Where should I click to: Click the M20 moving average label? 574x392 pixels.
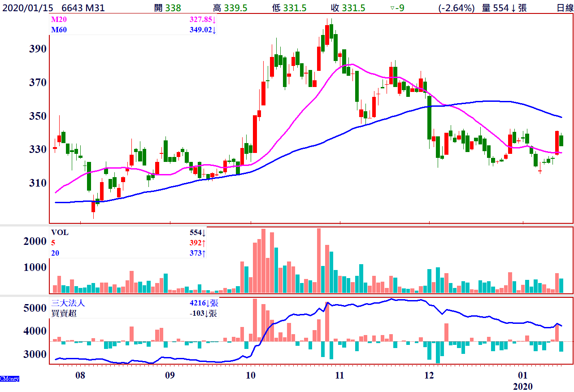click(58, 21)
